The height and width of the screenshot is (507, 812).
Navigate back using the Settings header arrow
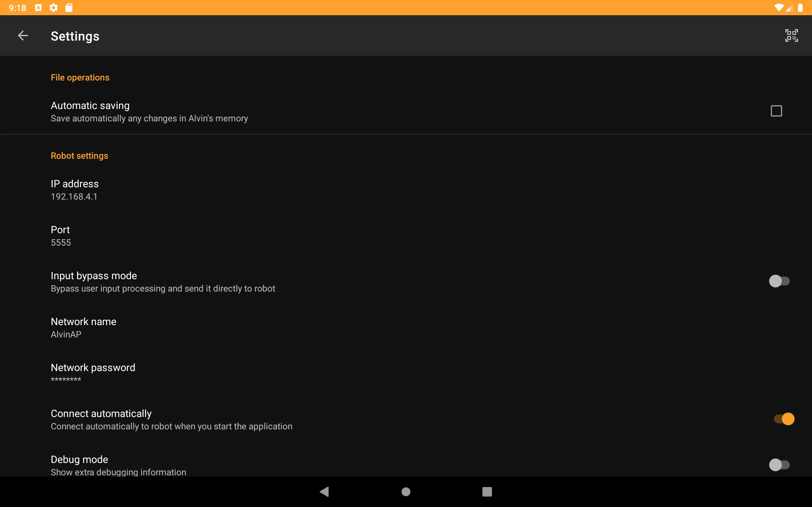tap(23, 35)
